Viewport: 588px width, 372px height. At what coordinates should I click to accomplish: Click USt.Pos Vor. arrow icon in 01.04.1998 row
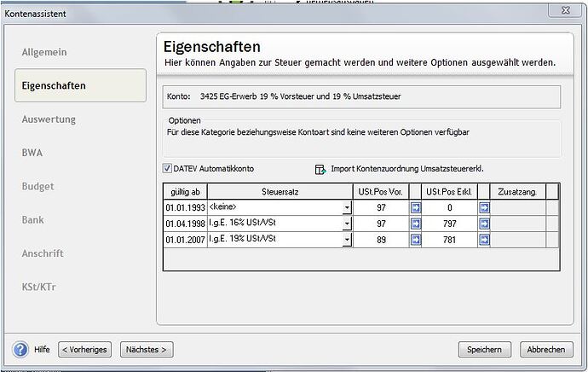pos(416,224)
